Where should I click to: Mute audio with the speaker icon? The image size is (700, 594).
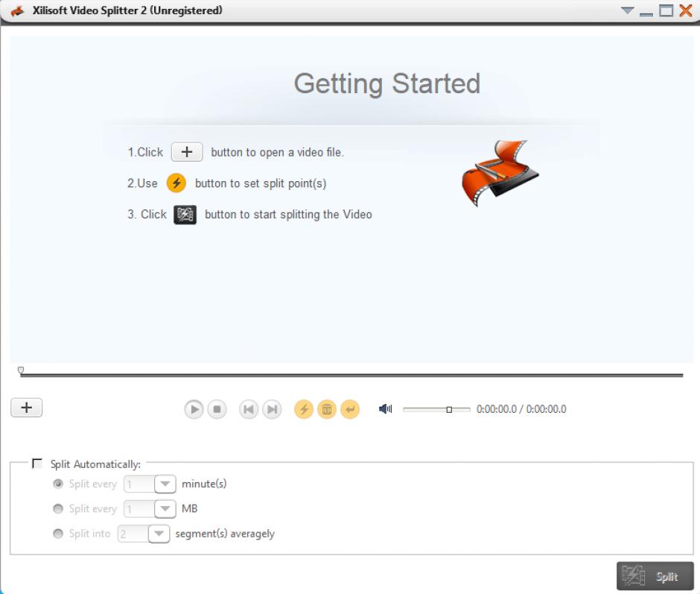[x=385, y=409]
